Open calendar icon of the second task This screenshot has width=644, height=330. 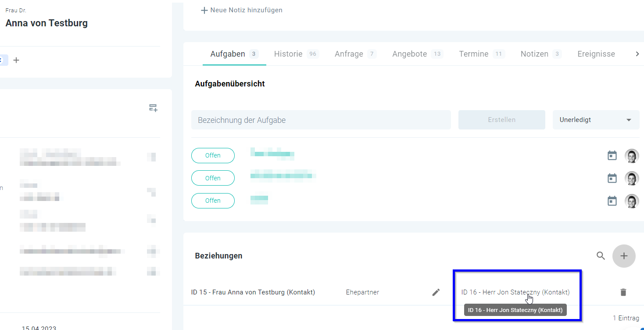click(x=612, y=178)
